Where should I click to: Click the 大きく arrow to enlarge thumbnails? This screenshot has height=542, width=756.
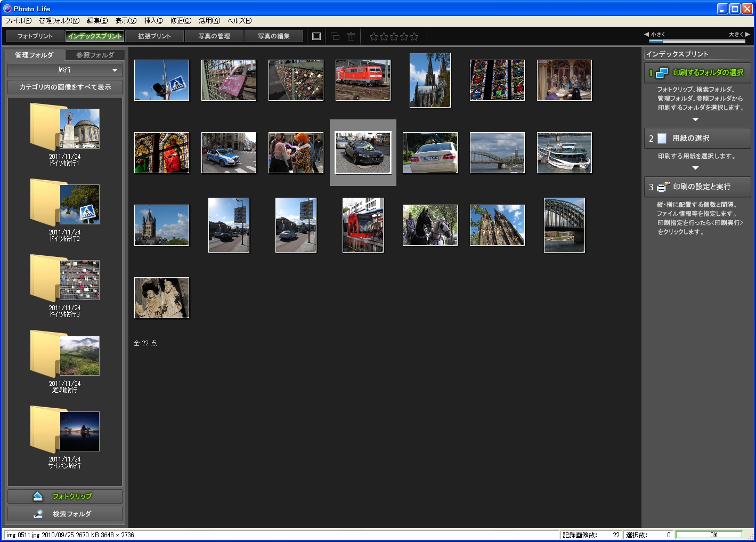tap(747, 33)
